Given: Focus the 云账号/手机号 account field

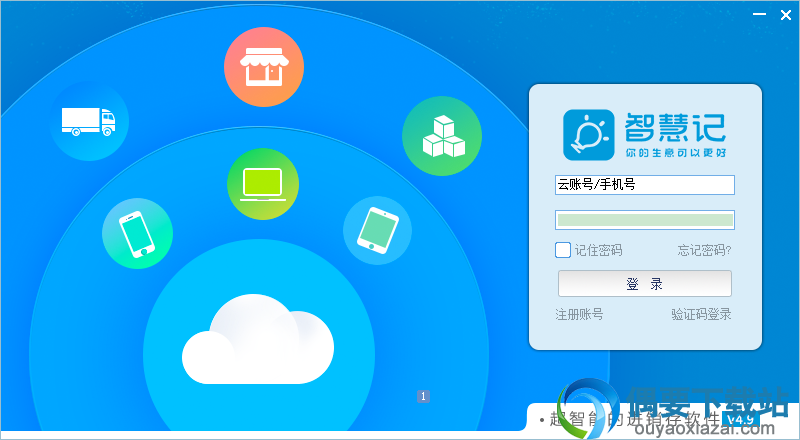Looking at the screenshot, I should coord(645,185).
